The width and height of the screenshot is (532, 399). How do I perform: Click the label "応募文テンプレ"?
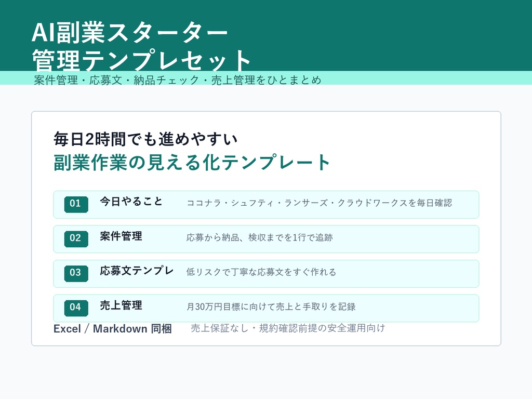[x=137, y=271]
